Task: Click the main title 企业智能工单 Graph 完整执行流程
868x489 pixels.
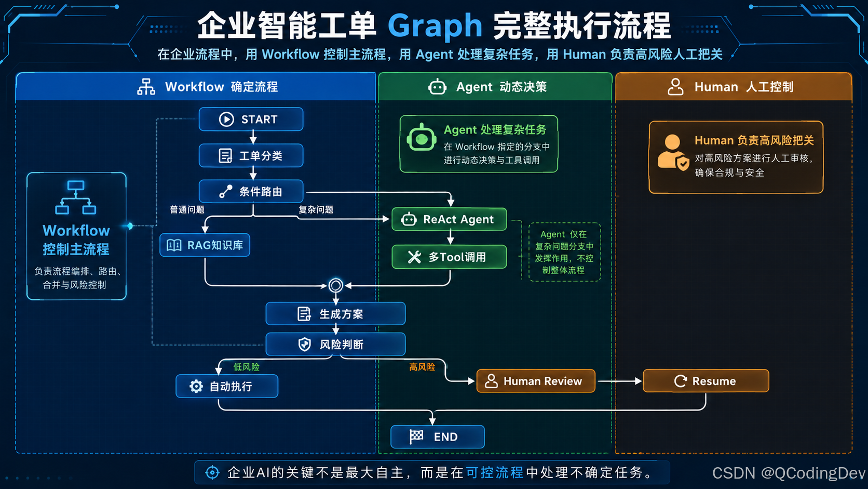Action: coord(434,25)
